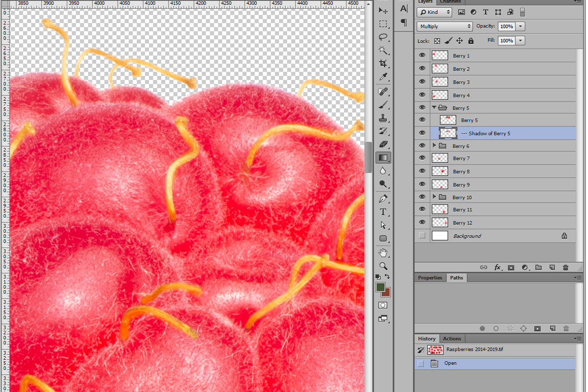The width and height of the screenshot is (588, 392).
Task: Open the Paragraph panel icon
Action: (404, 23)
